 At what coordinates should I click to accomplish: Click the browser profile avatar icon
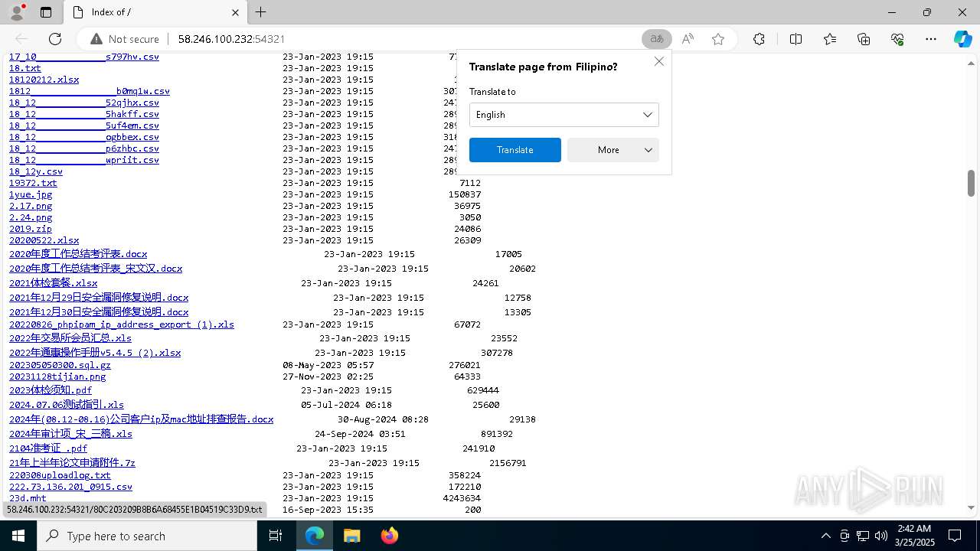point(16,12)
